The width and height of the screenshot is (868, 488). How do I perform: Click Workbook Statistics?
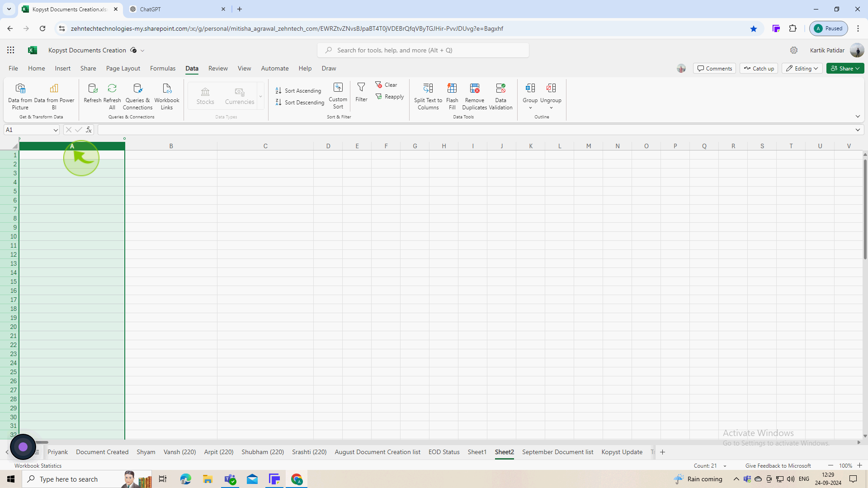(38, 466)
